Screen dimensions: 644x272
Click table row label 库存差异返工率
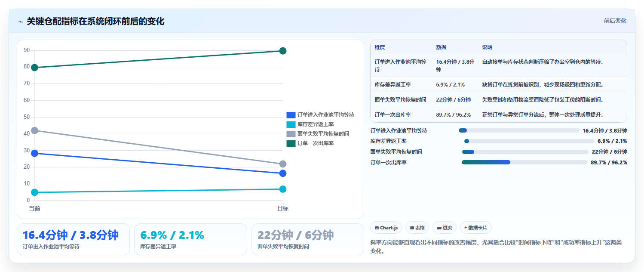393,85
